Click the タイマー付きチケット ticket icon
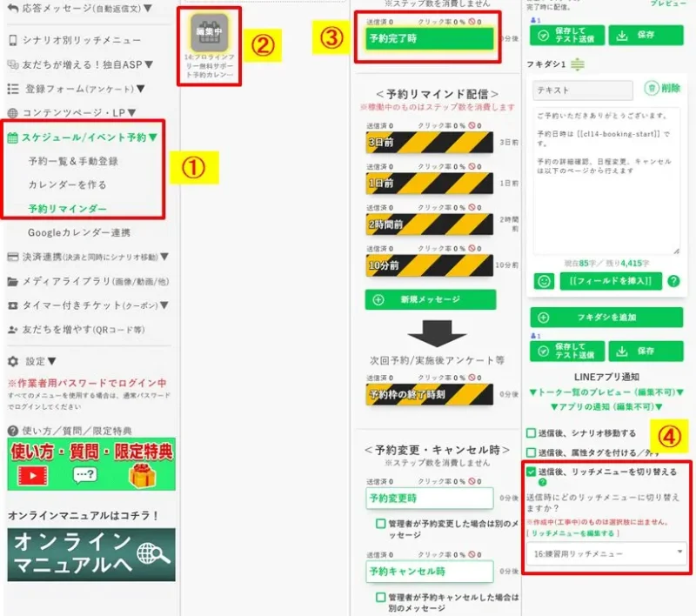Image resolution: width=696 pixels, height=616 pixels. 12,304
